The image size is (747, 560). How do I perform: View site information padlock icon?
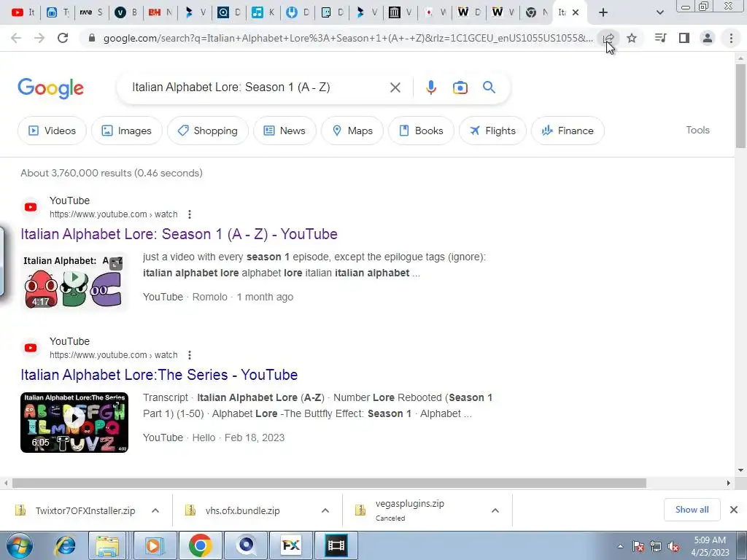pyautogui.click(x=93, y=38)
